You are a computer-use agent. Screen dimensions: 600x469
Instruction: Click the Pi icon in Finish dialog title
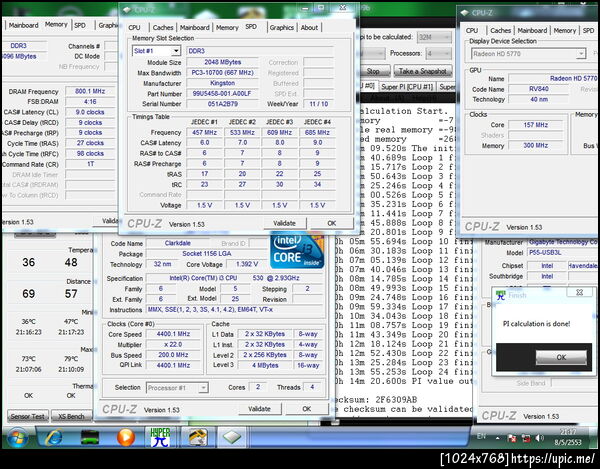click(501, 295)
